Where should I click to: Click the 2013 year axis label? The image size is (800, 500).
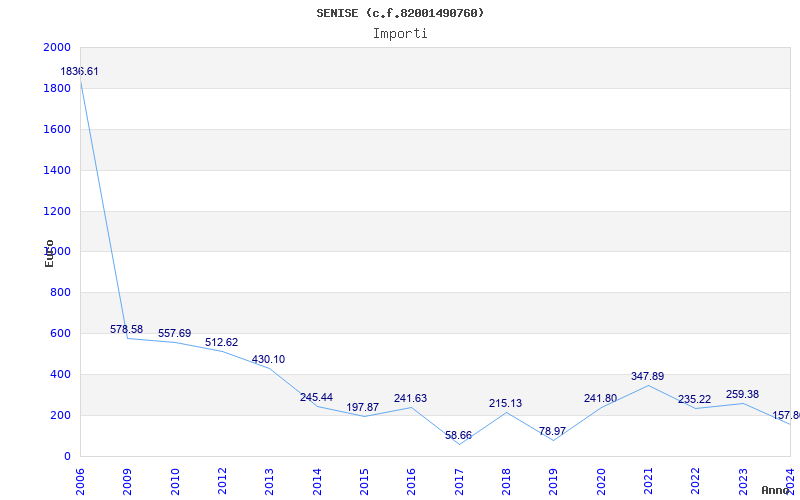tap(269, 482)
